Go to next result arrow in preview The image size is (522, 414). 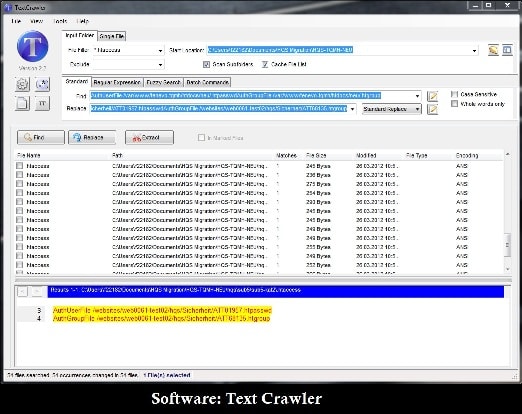pos(37,291)
